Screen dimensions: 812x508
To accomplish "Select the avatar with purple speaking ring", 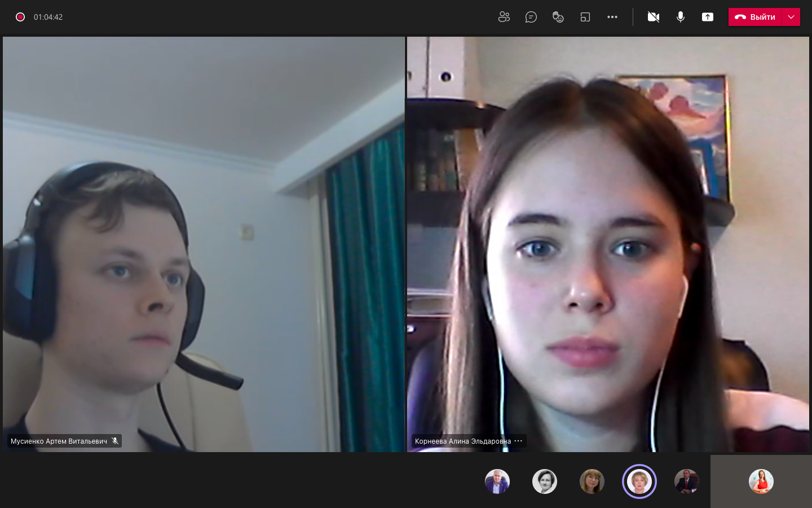I will (639, 481).
